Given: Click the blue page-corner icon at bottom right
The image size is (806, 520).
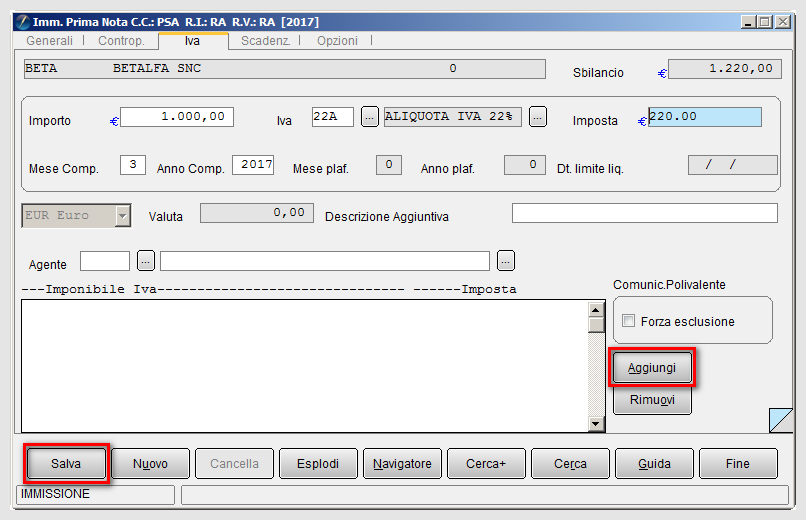Looking at the screenshot, I should coord(781,420).
